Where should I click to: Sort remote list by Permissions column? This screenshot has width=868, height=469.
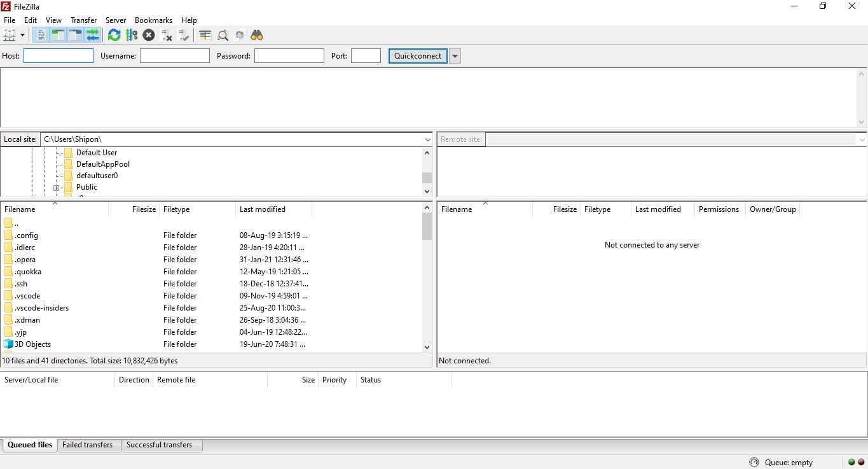(x=720, y=209)
